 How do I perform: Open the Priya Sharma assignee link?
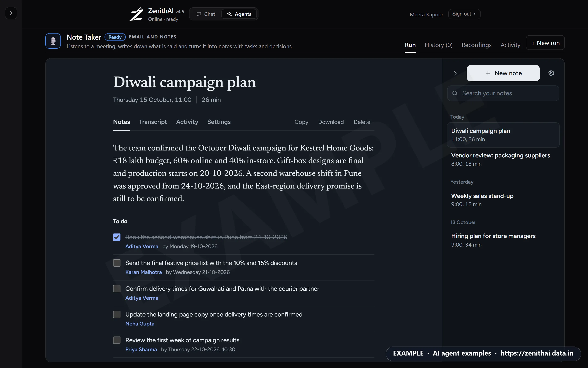(x=141, y=350)
